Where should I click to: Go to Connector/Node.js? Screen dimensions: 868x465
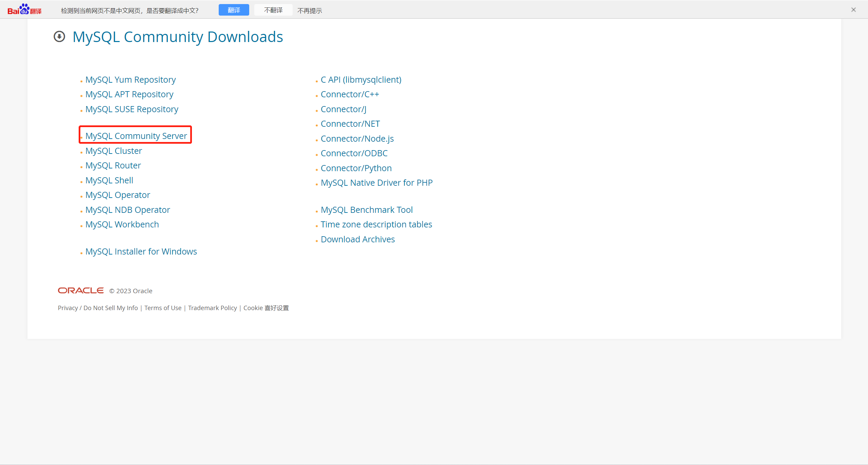pyautogui.click(x=357, y=139)
